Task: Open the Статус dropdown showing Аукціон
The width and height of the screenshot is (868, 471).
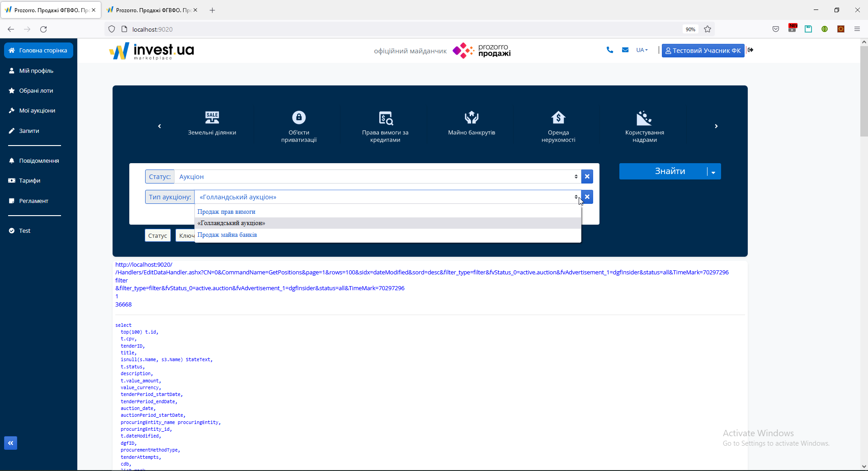Action: [x=378, y=177]
